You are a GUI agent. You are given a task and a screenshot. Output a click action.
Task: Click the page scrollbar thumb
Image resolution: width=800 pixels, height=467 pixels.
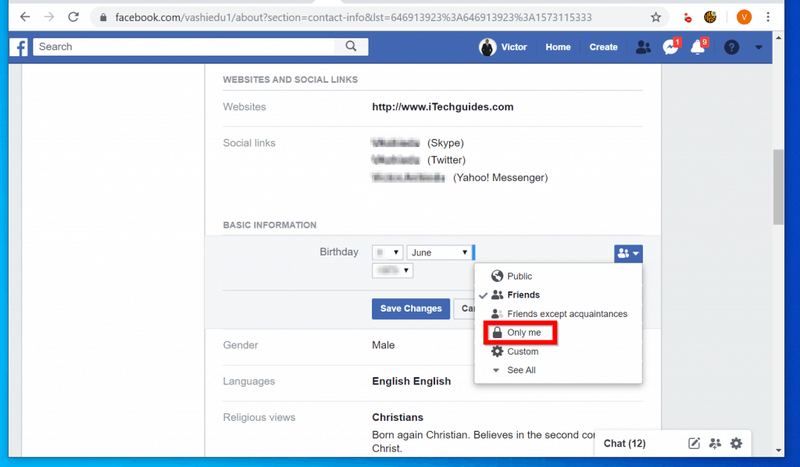click(x=778, y=187)
